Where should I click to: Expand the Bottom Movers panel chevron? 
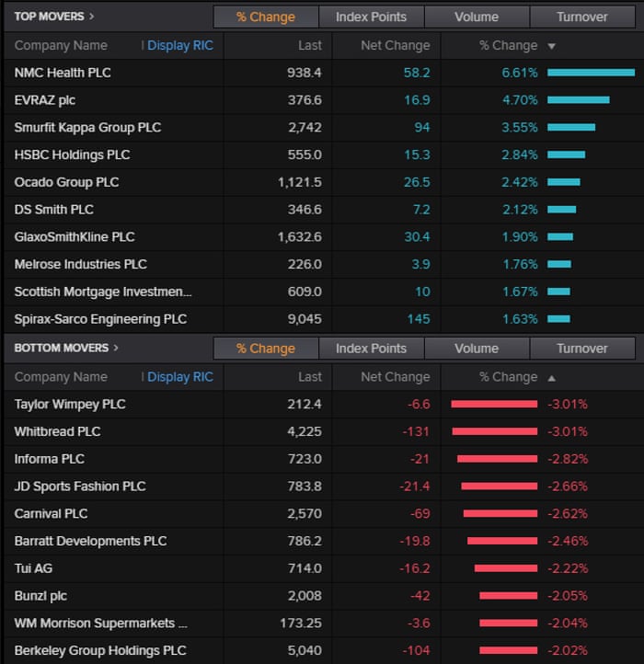116,348
